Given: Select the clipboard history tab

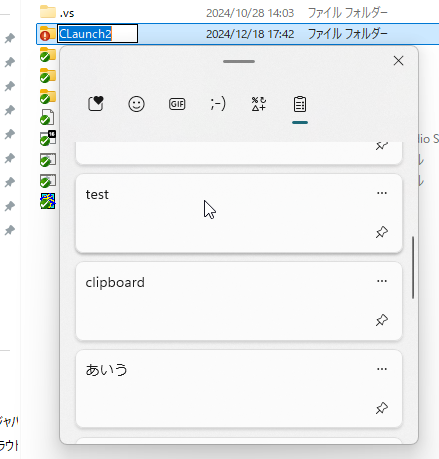Looking at the screenshot, I should pos(300,104).
